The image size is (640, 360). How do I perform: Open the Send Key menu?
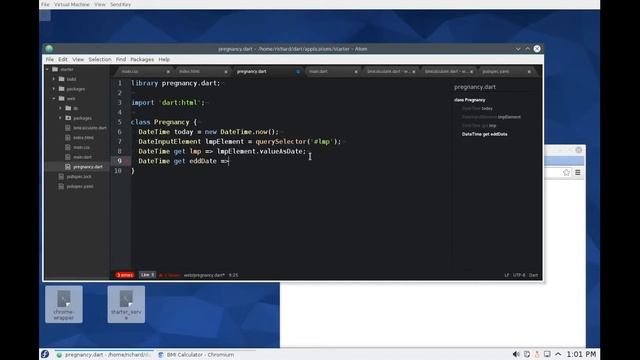click(120, 4)
